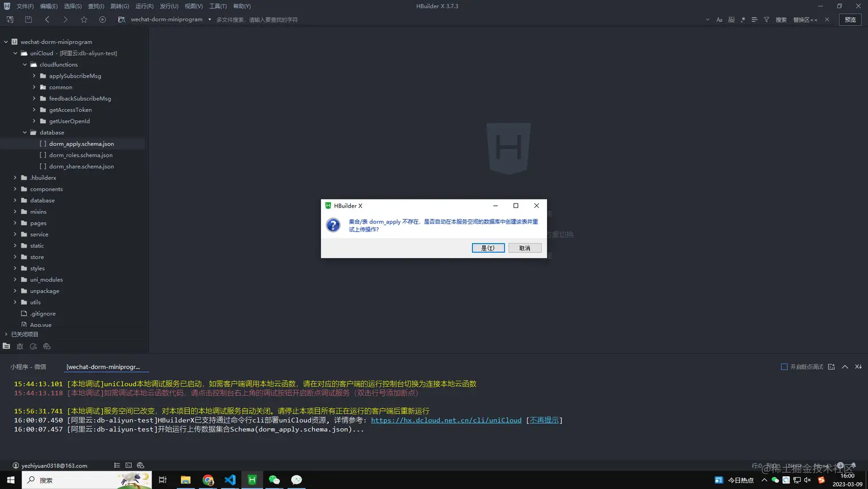Open the project selector dropdown arrow
868x489 pixels.
pos(210,20)
